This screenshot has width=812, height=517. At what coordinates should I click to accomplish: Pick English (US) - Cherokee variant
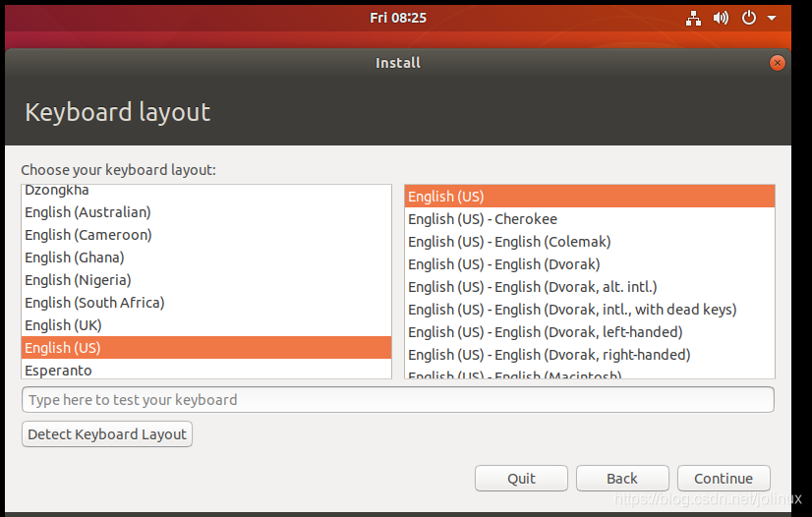coord(589,219)
